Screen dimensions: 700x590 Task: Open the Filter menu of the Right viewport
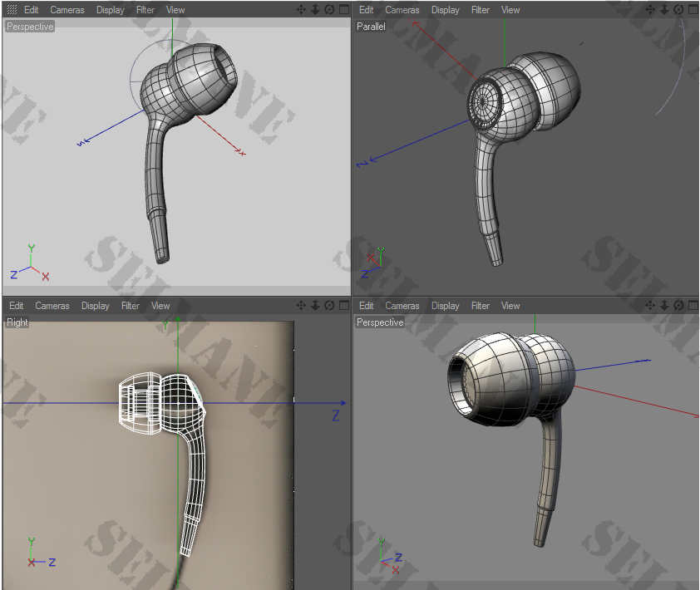[131, 306]
